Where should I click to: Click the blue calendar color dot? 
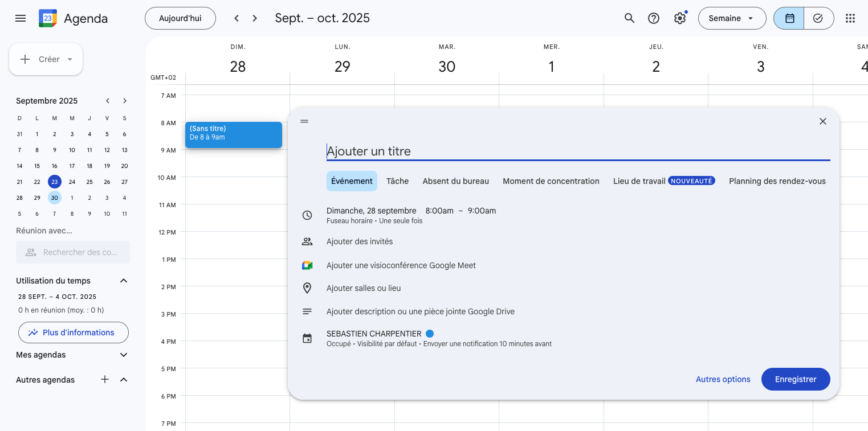[x=430, y=334]
